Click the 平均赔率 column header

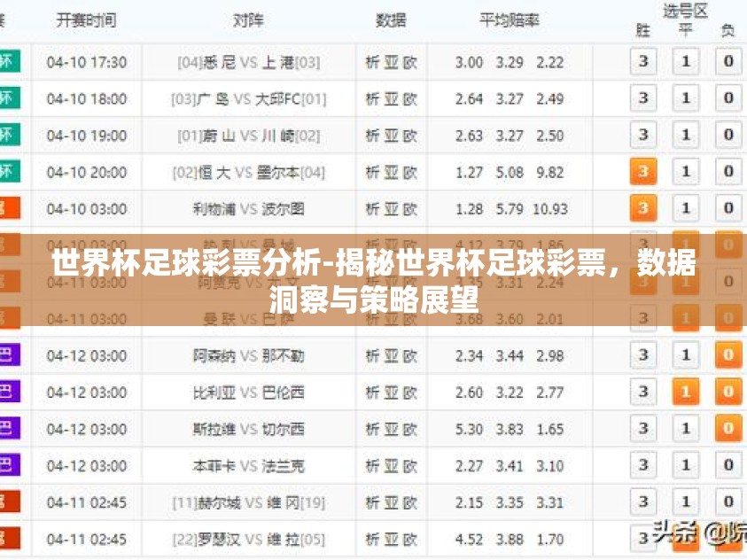coord(509,20)
